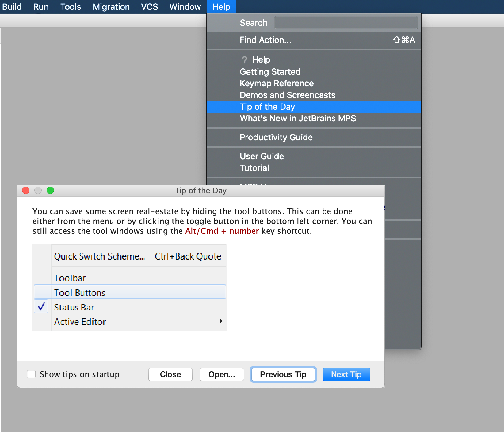
Task: Click Active Editor entry in tip illustration
Action: point(80,322)
